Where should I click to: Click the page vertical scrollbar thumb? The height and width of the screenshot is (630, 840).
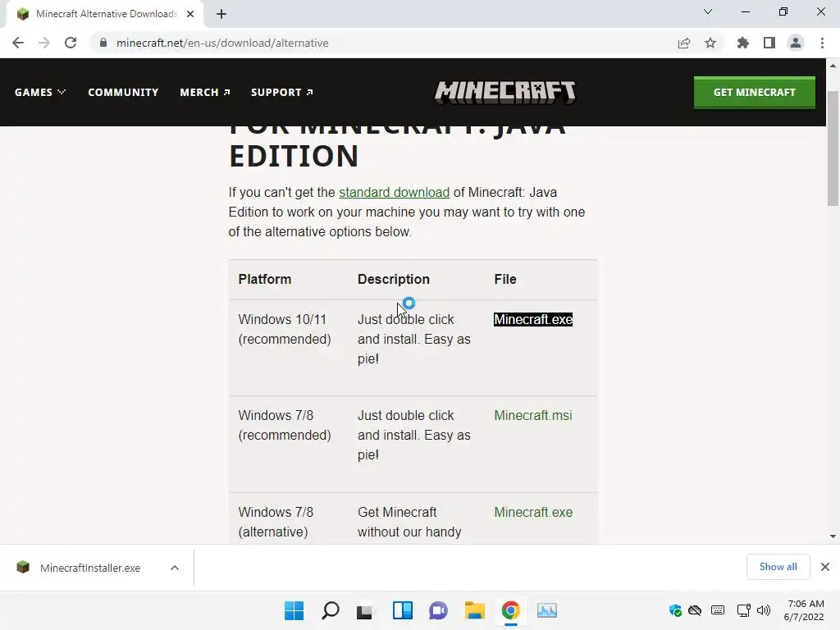tap(833, 148)
